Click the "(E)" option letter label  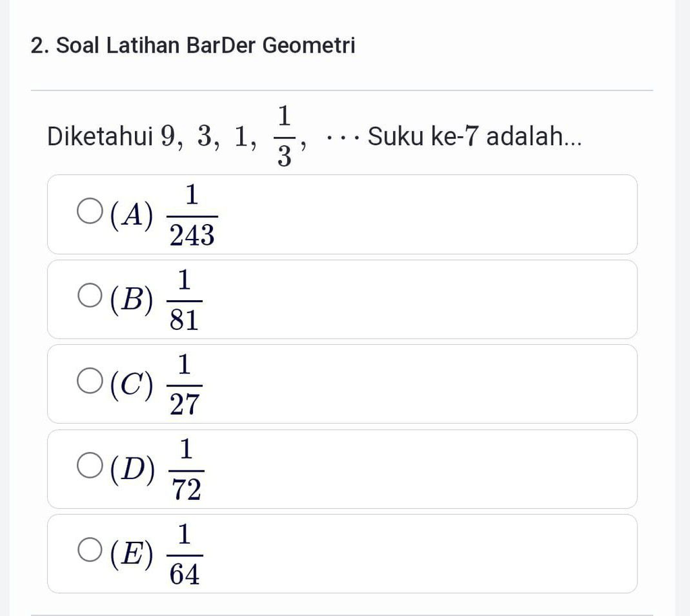[x=131, y=553]
